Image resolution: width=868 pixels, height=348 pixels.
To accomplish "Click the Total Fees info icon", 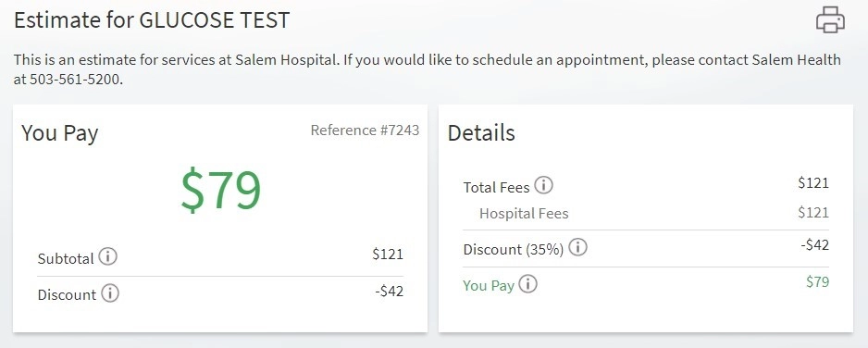I will pyautogui.click(x=543, y=185).
